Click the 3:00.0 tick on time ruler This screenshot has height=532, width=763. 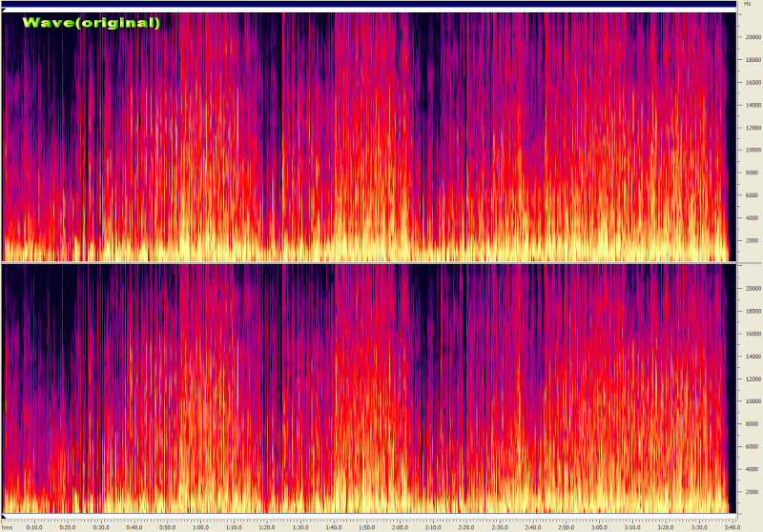(x=599, y=526)
